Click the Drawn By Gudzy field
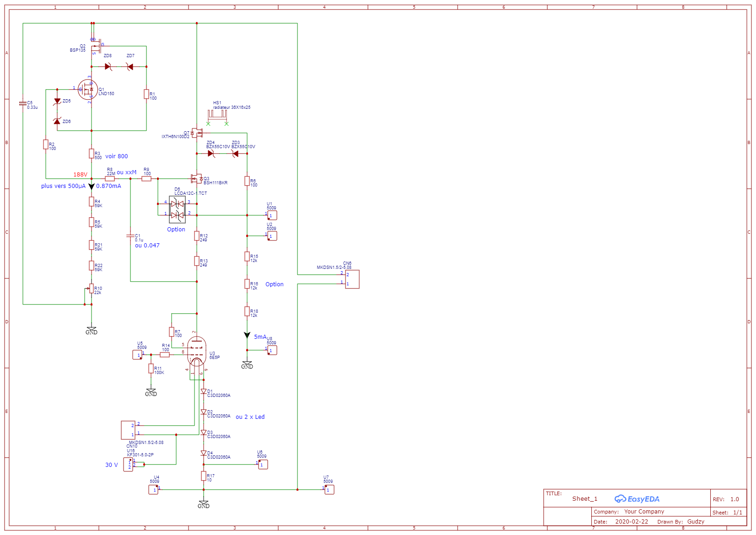 (x=681, y=522)
